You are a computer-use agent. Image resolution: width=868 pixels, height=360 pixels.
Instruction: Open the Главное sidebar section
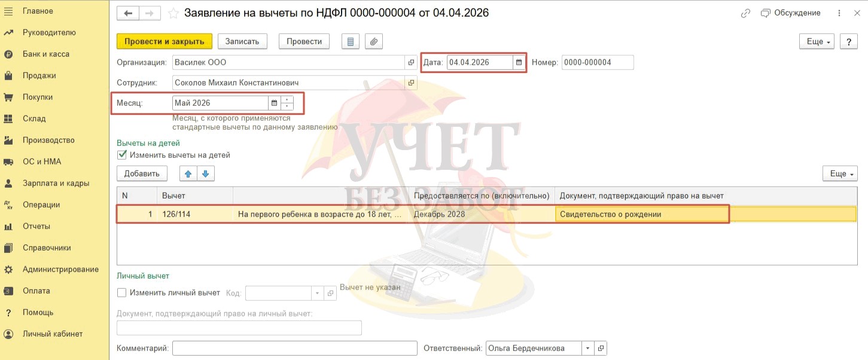point(38,11)
